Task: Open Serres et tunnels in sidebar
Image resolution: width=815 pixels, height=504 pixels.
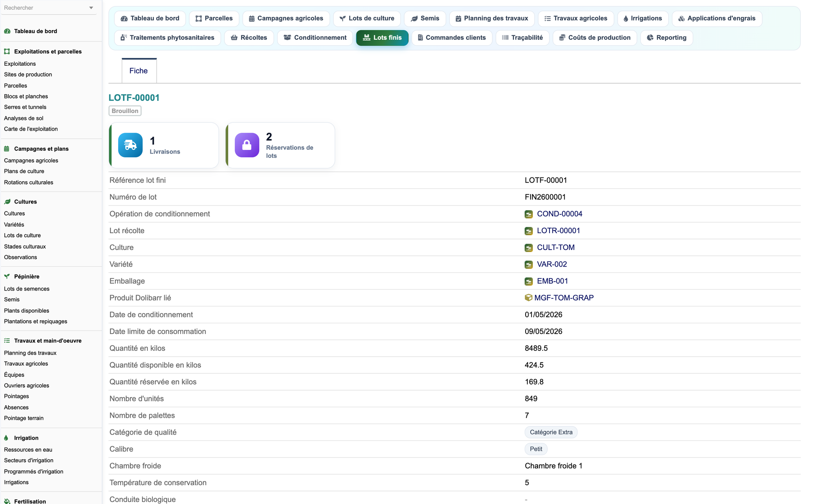Action: click(25, 107)
